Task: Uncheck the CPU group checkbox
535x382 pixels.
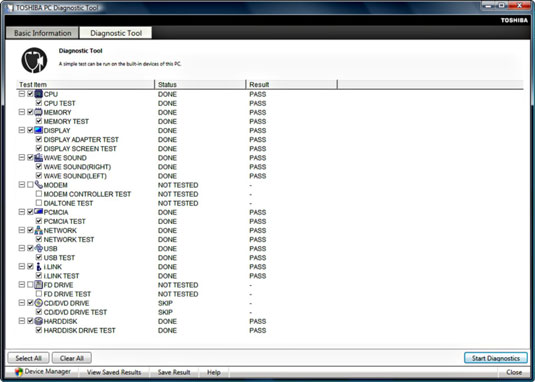Action: click(x=30, y=94)
